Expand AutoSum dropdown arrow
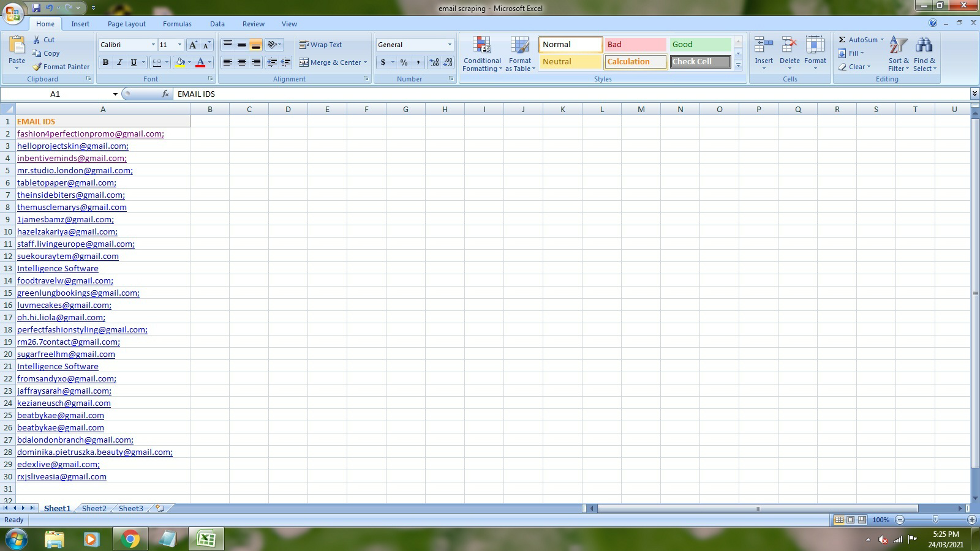980x551 pixels. tap(882, 40)
